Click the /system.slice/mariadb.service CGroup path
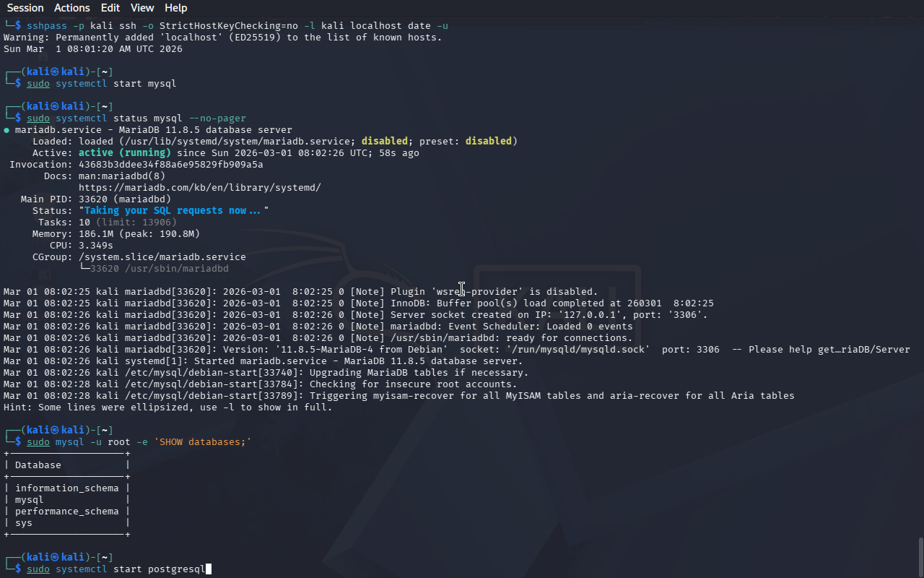Viewport: 924px width, 578px height. [x=162, y=257]
